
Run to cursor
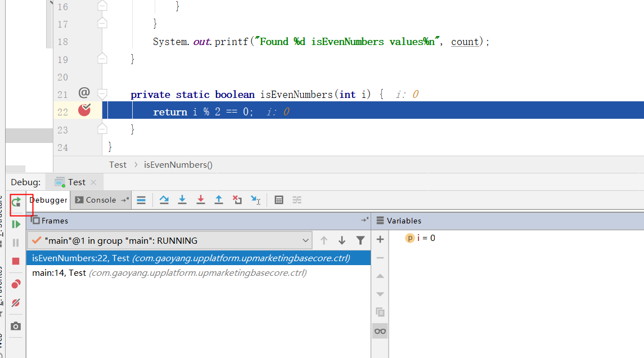tap(255, 200)
